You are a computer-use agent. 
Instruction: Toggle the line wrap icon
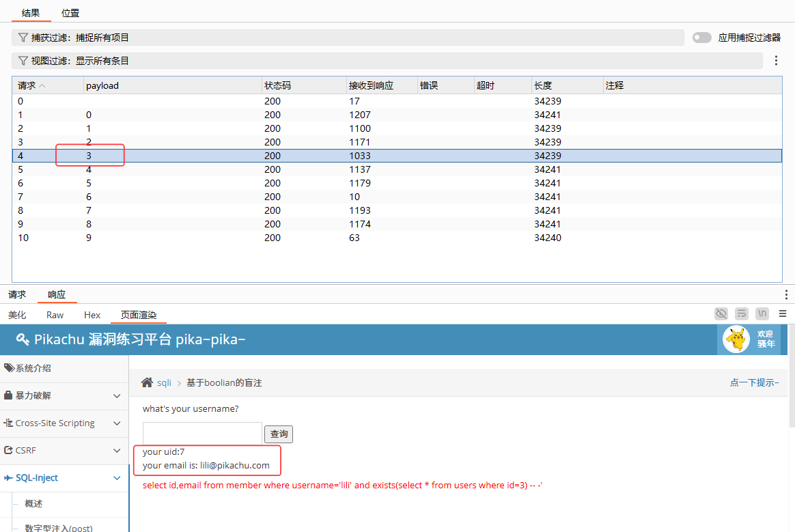(741, 314)
